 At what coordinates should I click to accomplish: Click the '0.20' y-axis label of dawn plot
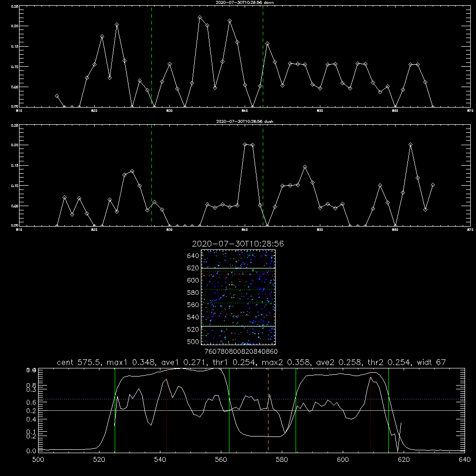(15, 26)
